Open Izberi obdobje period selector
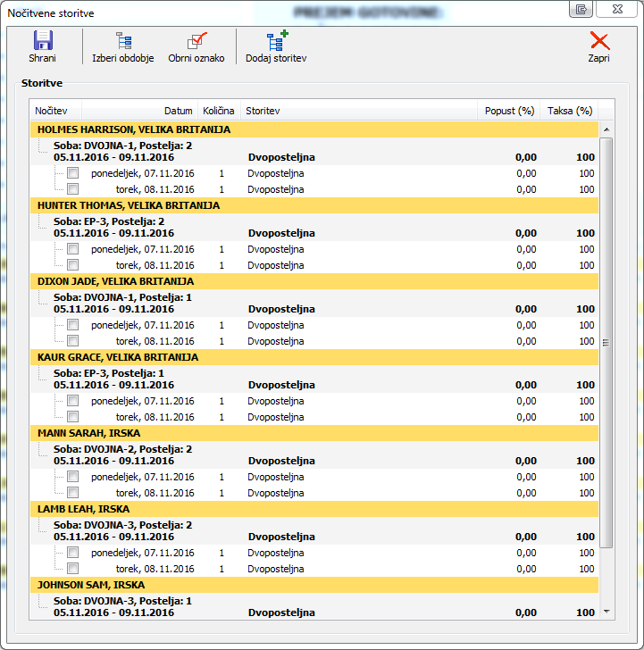The image size is (644, 650). (x=123, y=42)
